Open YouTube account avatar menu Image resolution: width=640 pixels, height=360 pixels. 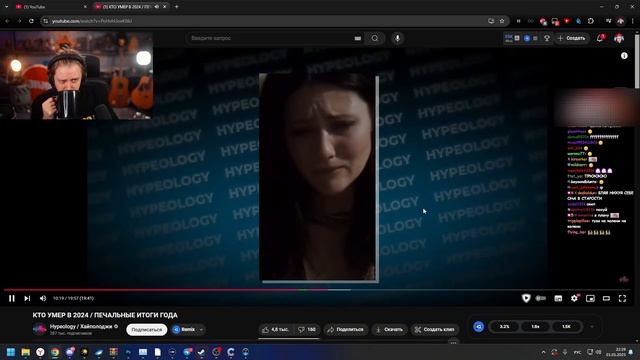(x=619, y=38)
